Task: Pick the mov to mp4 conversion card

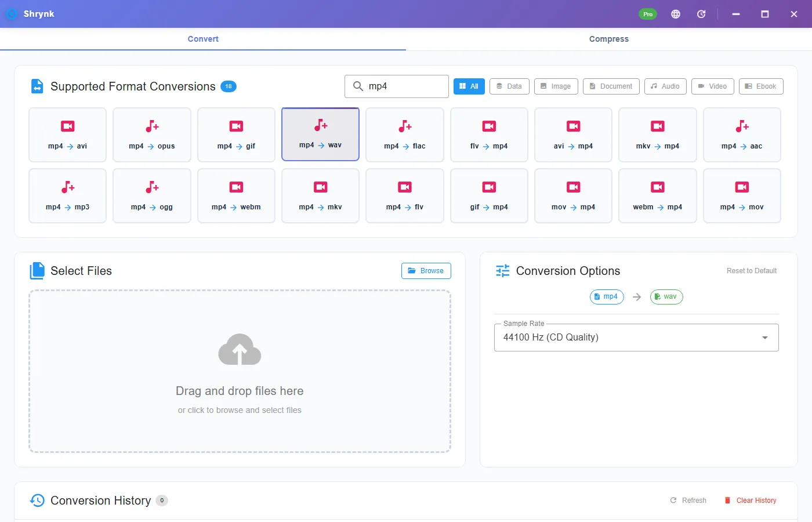Action: pos(573,195)
